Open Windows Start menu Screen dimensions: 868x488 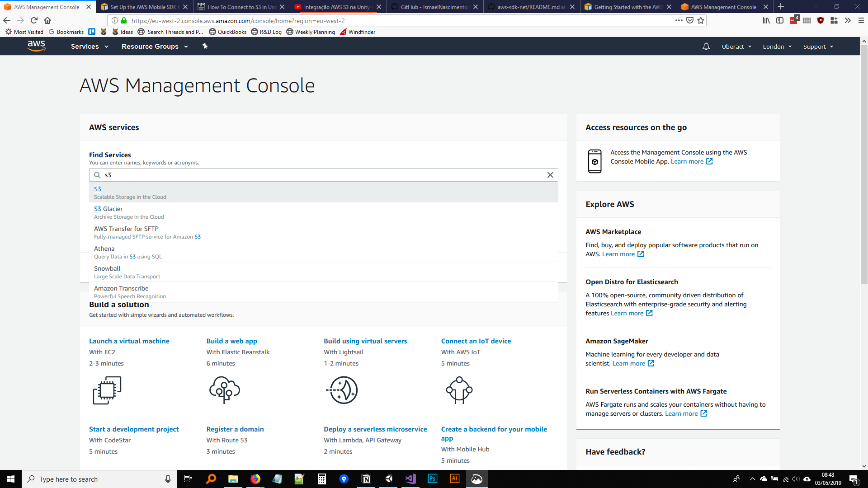[11, 479]
